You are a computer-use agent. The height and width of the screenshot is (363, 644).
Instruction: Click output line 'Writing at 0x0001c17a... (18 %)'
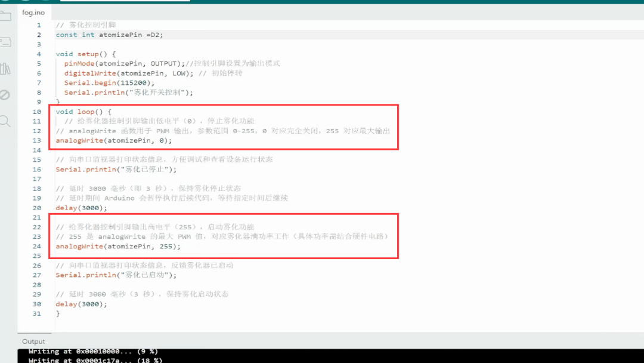coord(95,360)
